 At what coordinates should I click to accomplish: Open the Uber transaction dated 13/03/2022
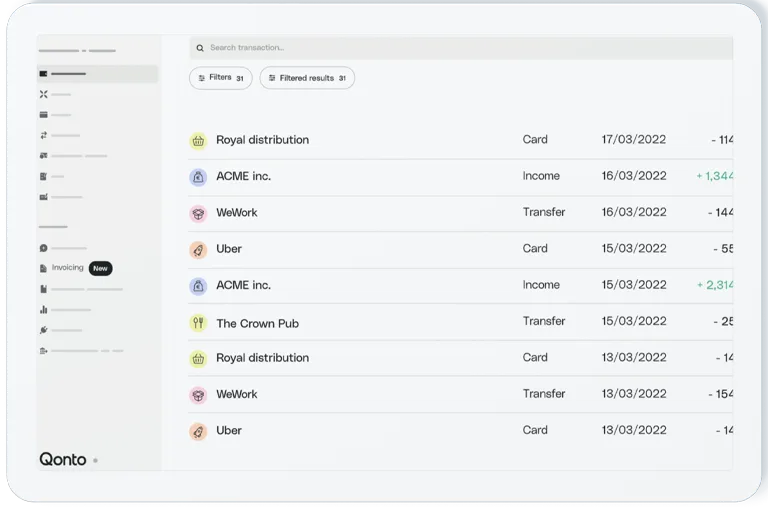click(460, 431)
